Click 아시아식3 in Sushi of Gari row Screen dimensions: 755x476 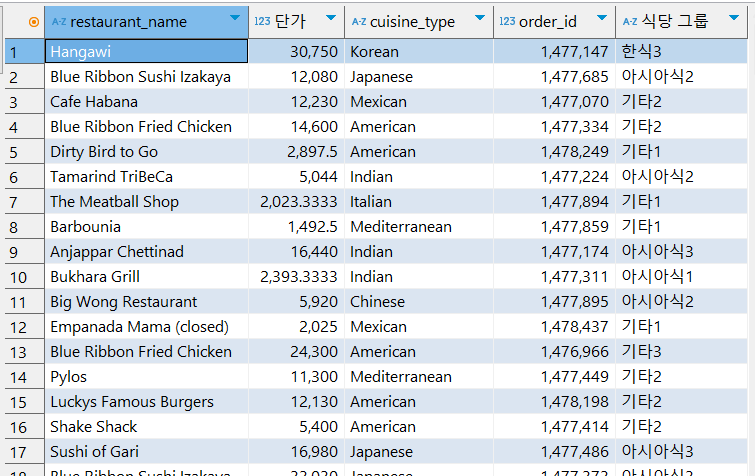(682, 452)
